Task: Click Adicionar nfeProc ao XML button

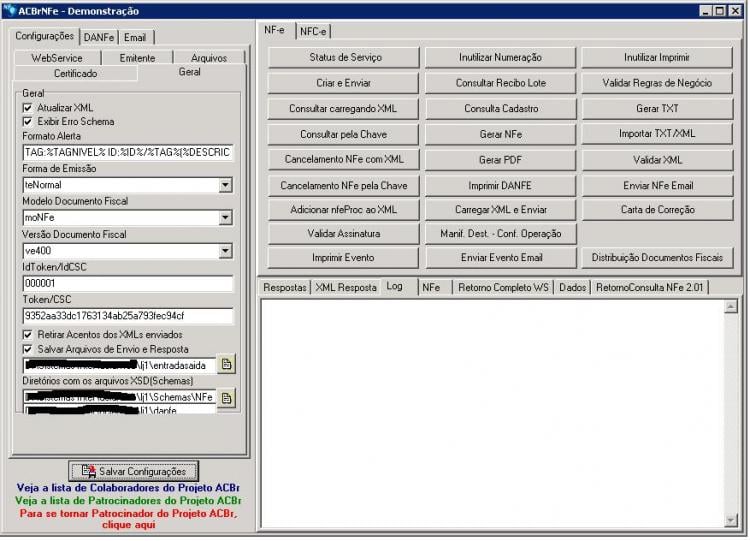Action: pyautogui.click(x=343, y=210)
